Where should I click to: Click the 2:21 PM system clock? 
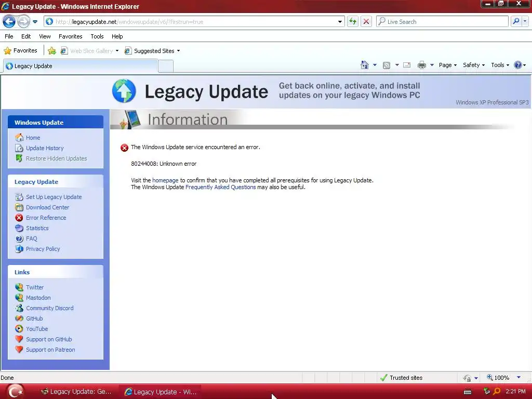[515, 392]
